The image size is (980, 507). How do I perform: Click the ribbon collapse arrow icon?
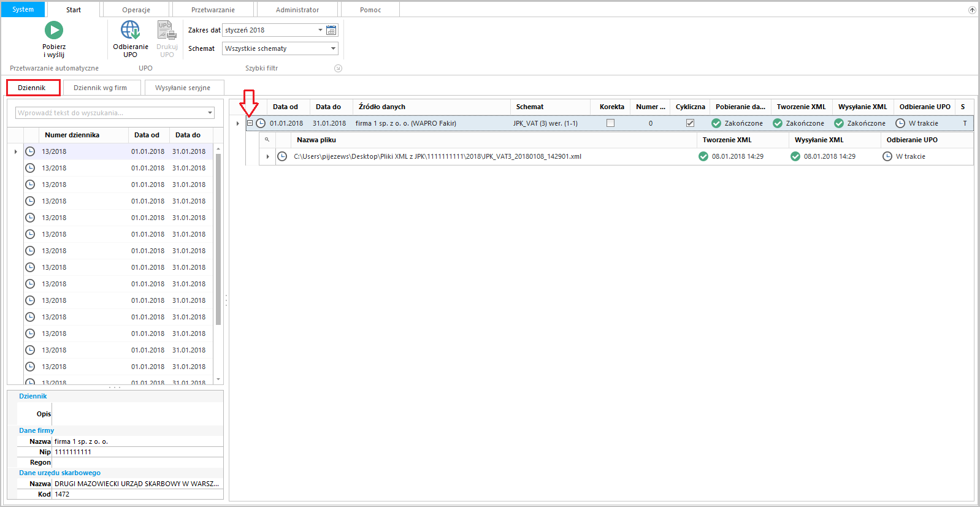coord(971,10)
